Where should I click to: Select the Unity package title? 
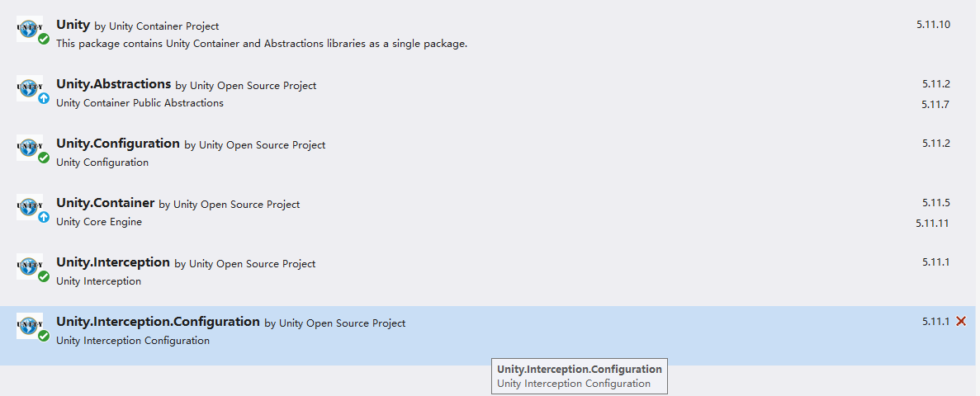(73, 25)
